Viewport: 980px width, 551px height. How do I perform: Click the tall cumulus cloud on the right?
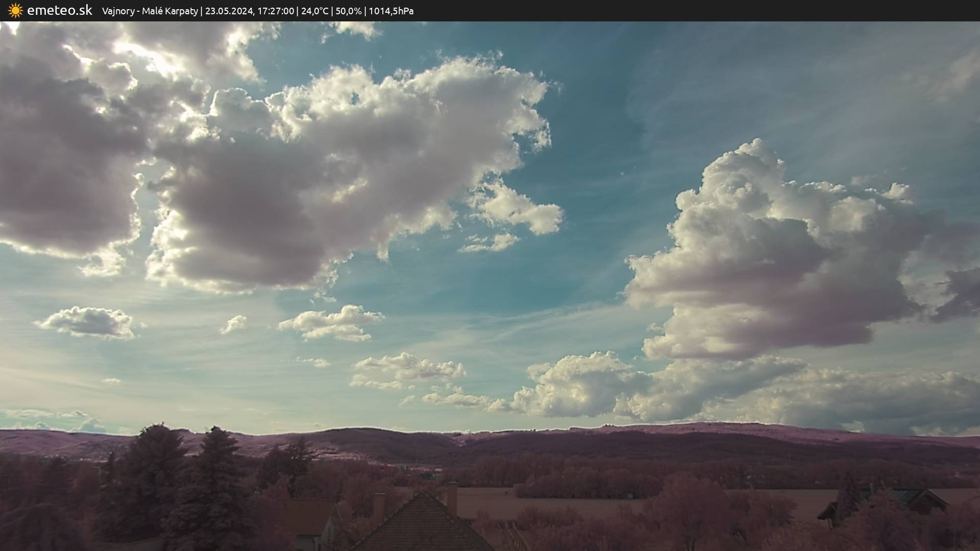pyautogui.click(x=766, y=245)
